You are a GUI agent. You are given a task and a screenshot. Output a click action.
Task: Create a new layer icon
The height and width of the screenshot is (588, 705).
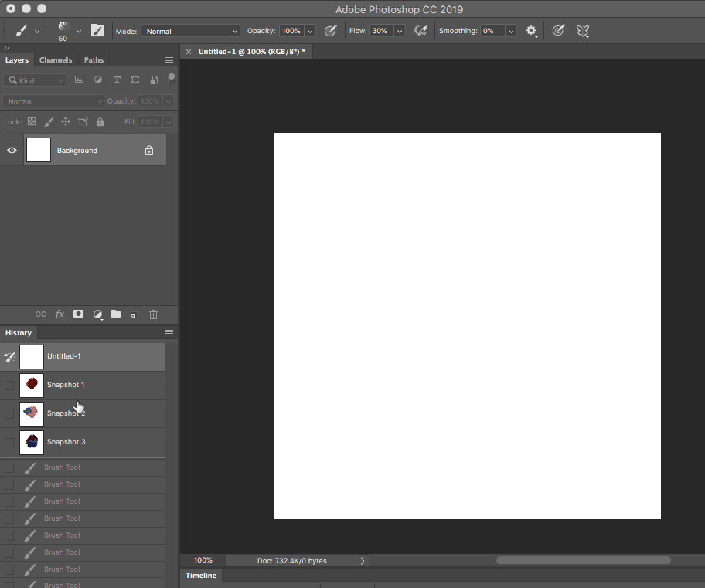point(135,314)
